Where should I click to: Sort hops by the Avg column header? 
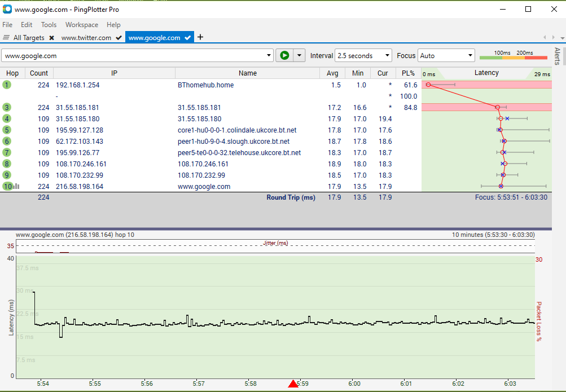click(332, 73)
